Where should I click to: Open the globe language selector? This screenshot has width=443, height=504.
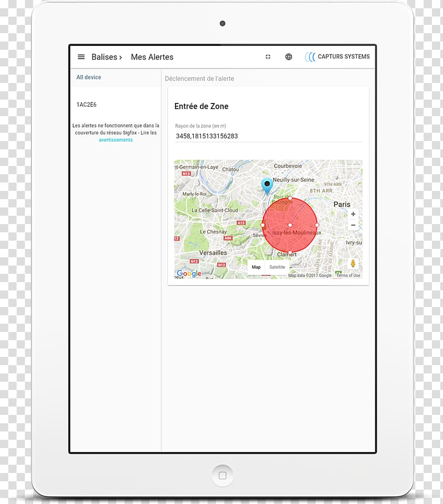pyautogui.click(x=289, y=57)
